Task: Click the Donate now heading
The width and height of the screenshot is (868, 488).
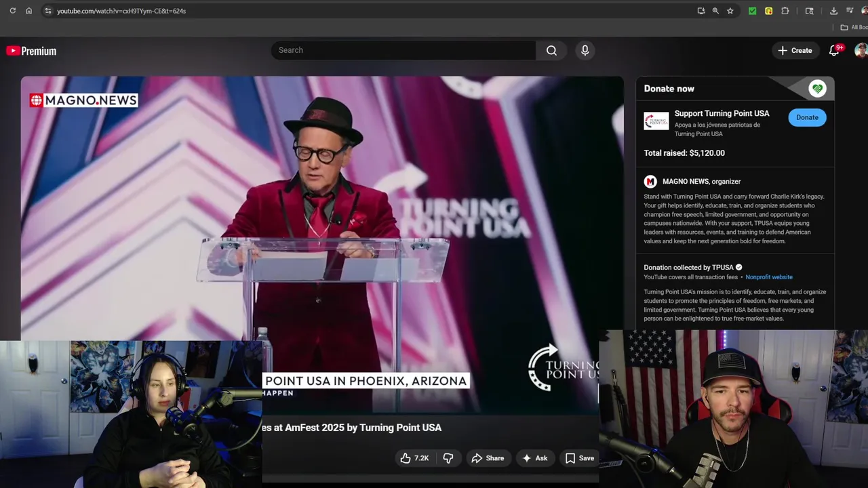Action: 669,89
